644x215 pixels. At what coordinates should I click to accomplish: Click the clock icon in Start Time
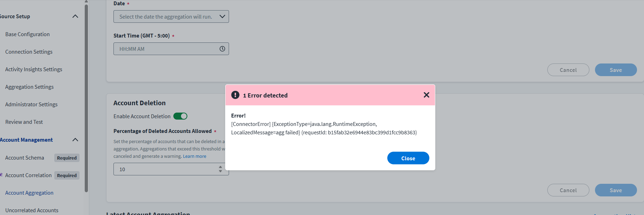[222, 49]
